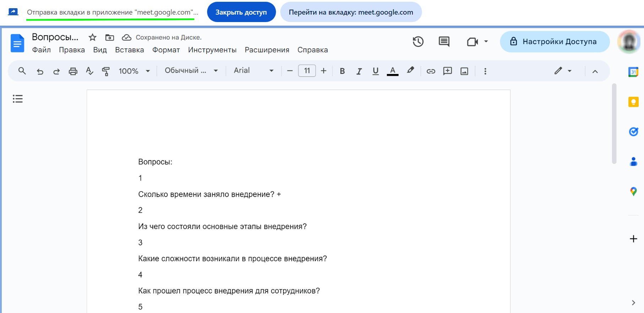Image resolution: width=644 pixels, height=313 pixels.
Task: Collapse the menus with chevron up
Action: click(595, 71)
